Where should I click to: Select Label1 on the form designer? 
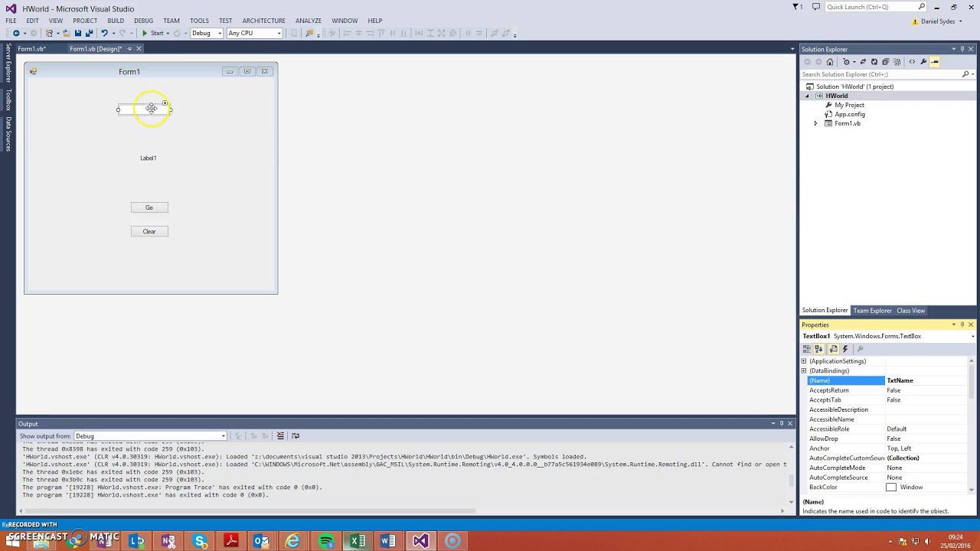click(x=149, y=158)
